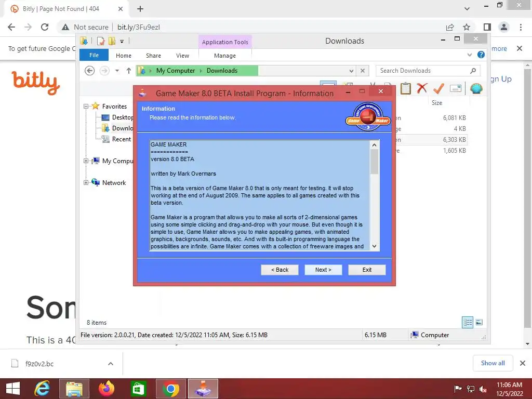Open quick access toolbar customize dropdown

click(x=122, y=42)
